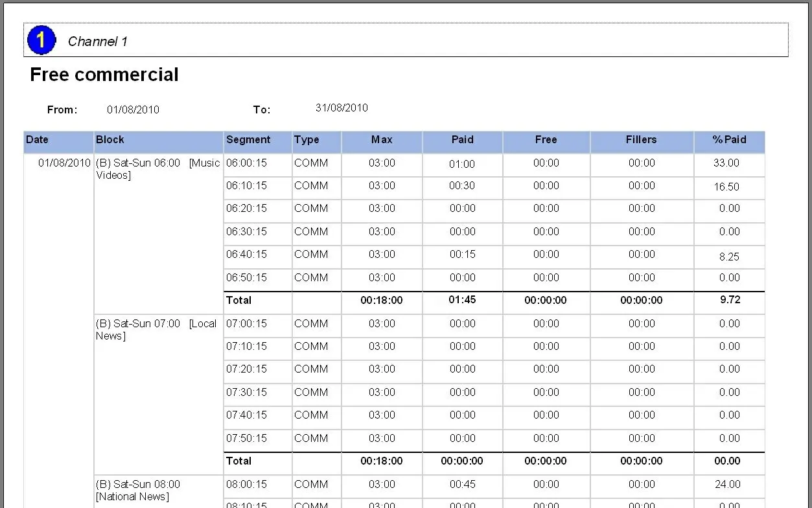The height and width of the screenshot is (508, 812).
Task: Click the Date column header
Action: [38, 139]
